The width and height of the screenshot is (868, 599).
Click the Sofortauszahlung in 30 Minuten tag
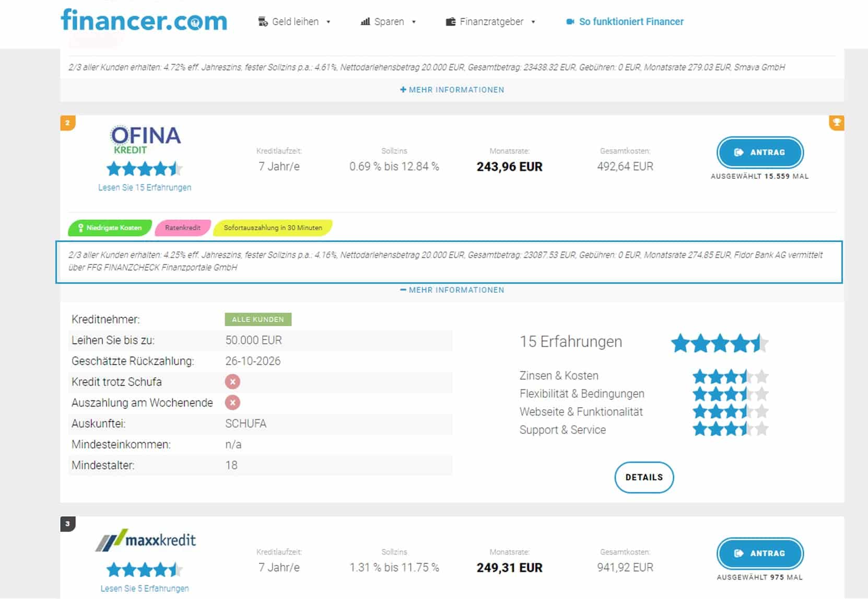(x=273, y=228)
